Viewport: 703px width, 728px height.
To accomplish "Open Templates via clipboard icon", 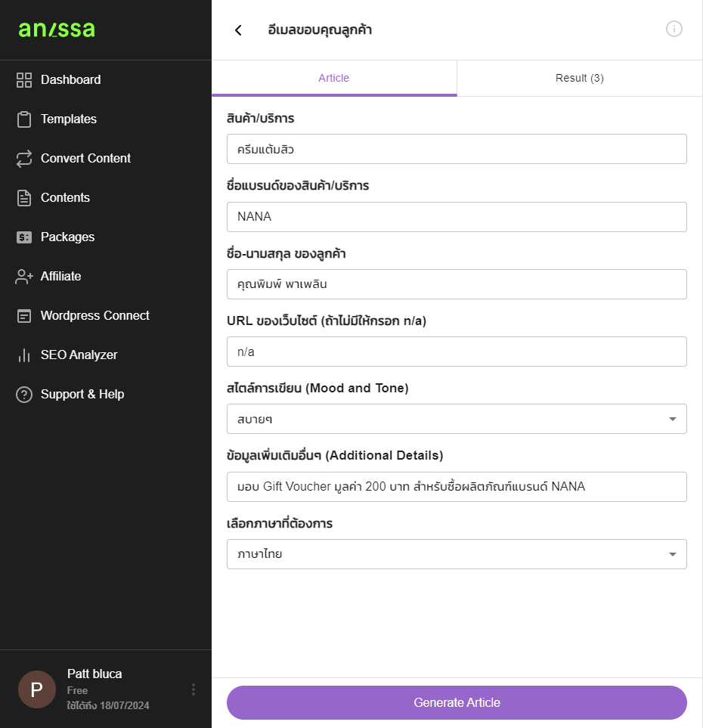I will pos(24,119).
